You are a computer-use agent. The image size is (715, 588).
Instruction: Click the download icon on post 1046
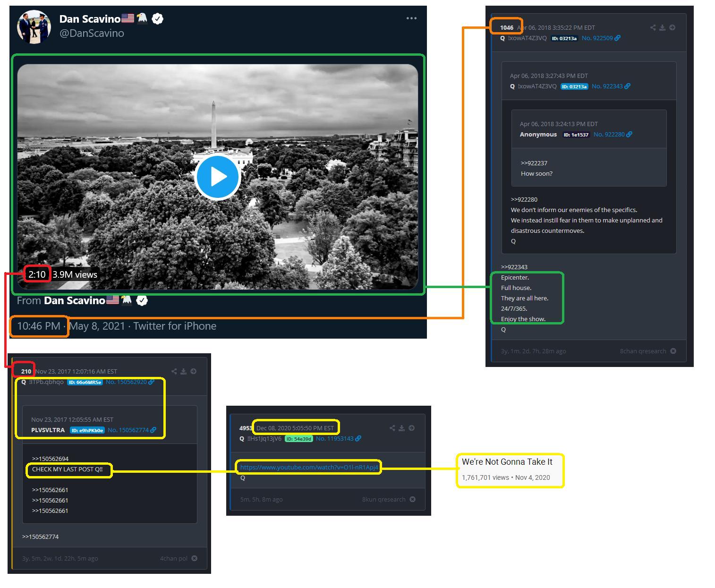[x=663, y=27]
